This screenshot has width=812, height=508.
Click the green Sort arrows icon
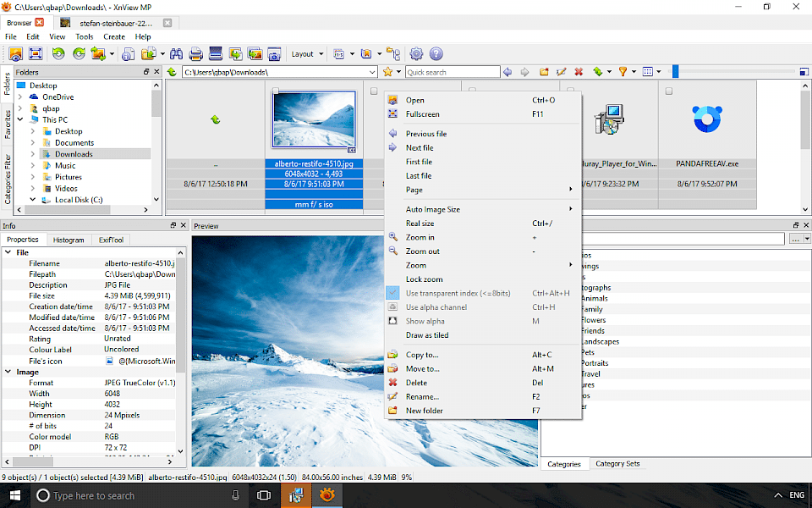coord(598,72)
